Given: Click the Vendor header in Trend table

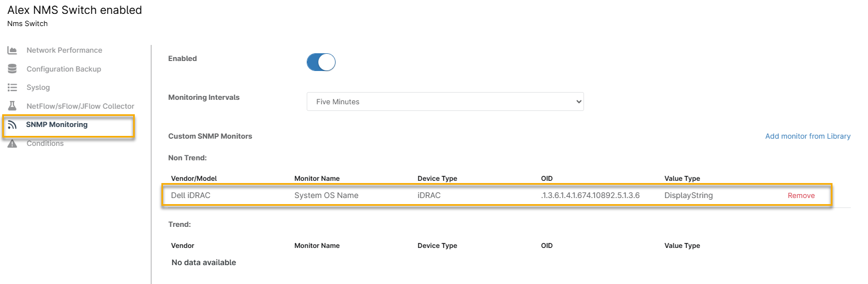Looking at the screenshot, I should [x=182, y=246].
